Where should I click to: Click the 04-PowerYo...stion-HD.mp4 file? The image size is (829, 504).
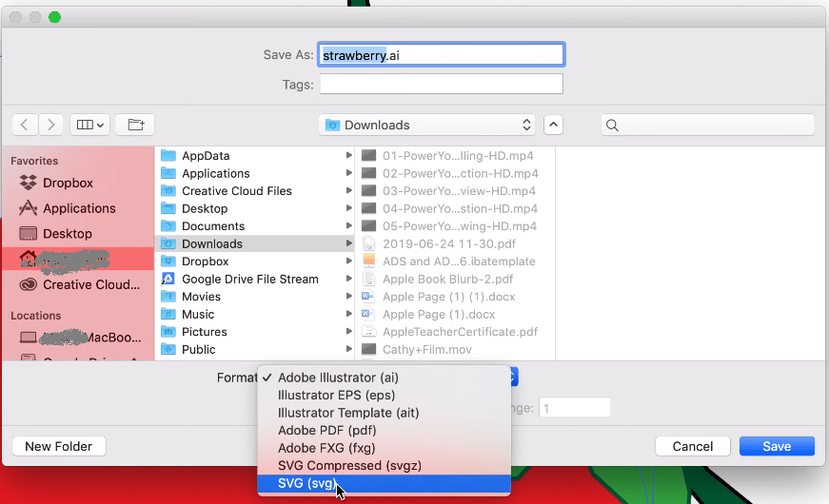pos(455,208)
